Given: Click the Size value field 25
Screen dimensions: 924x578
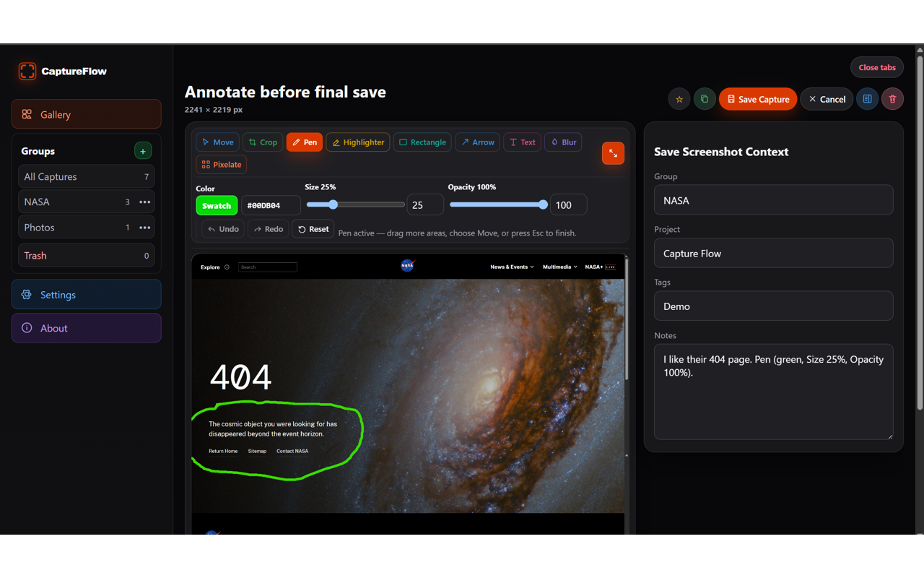Looking at the screenshot, I should pos(425,205).
